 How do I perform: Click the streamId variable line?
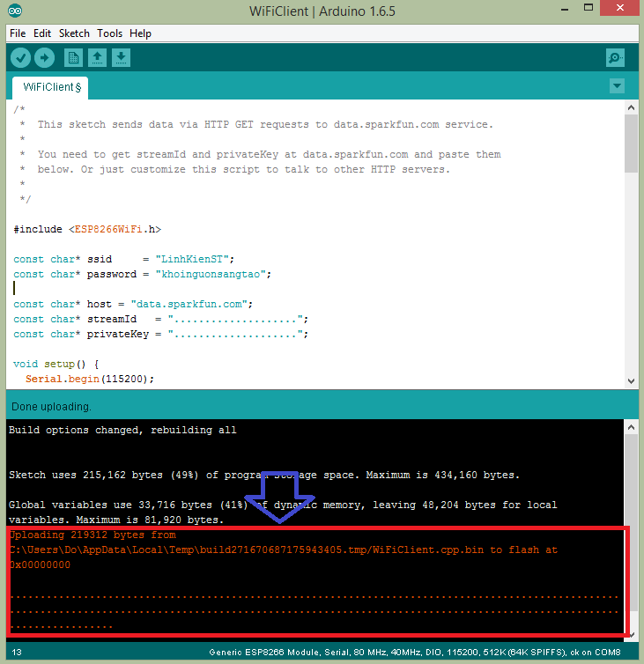click(x=160, y=319)
